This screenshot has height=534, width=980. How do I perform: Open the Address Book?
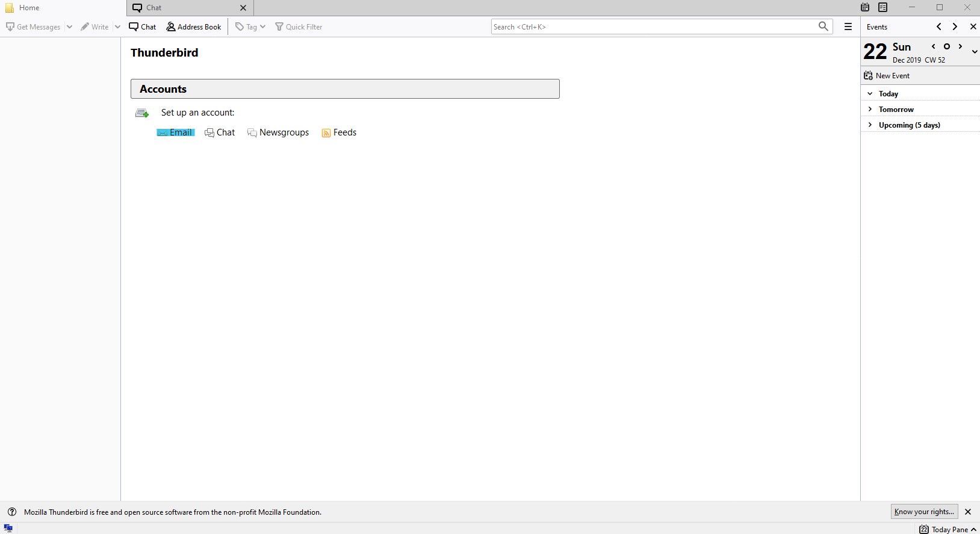[x=194, y=26]
